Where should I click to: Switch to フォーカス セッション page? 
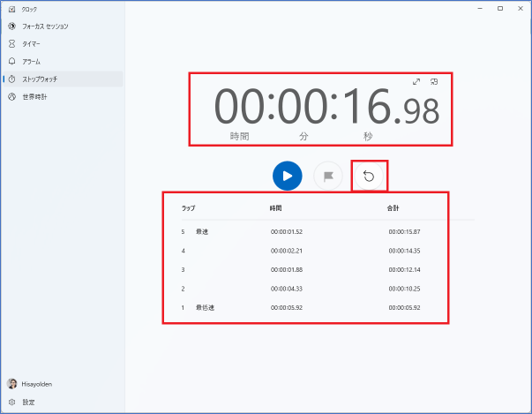click(x=44, y=26)
